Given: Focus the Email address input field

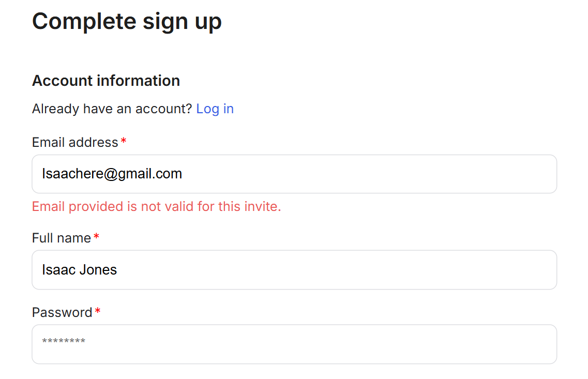Looking at the screenshot, I should click(x=294, y=174).
